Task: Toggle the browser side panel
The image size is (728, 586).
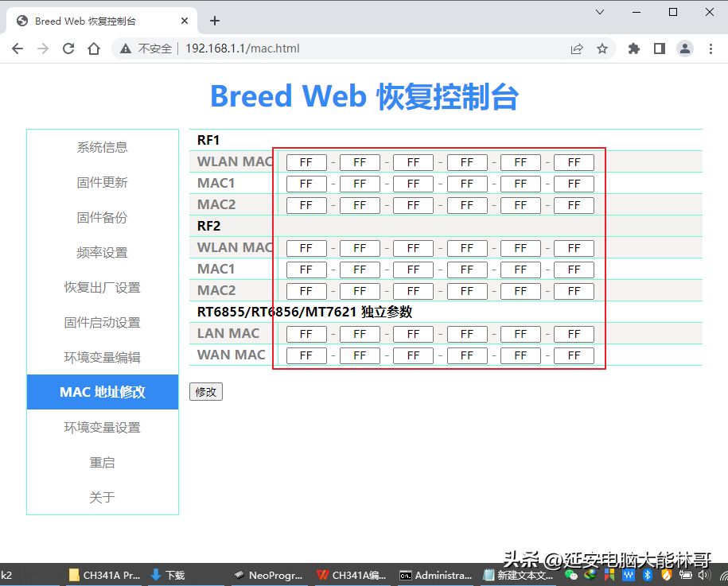Action: pos(660,49)
